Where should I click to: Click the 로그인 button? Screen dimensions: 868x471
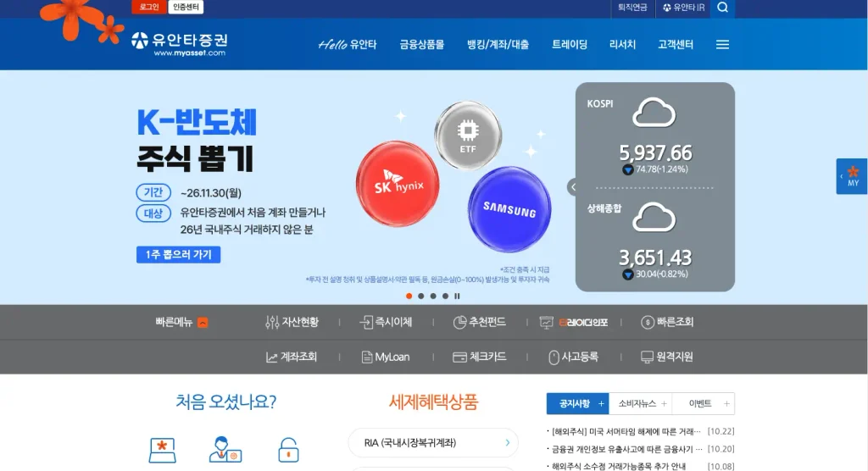pyautogui.click(x=149, y=7)
